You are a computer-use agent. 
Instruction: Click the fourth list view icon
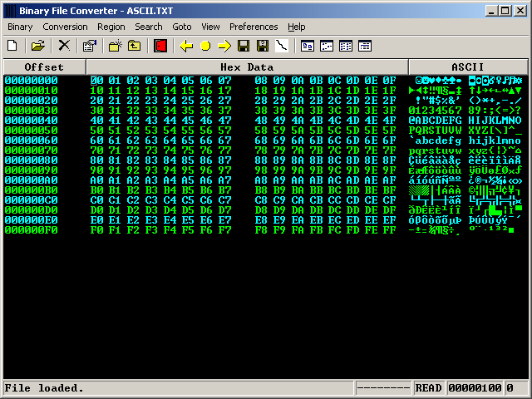[x=365, y=46]
